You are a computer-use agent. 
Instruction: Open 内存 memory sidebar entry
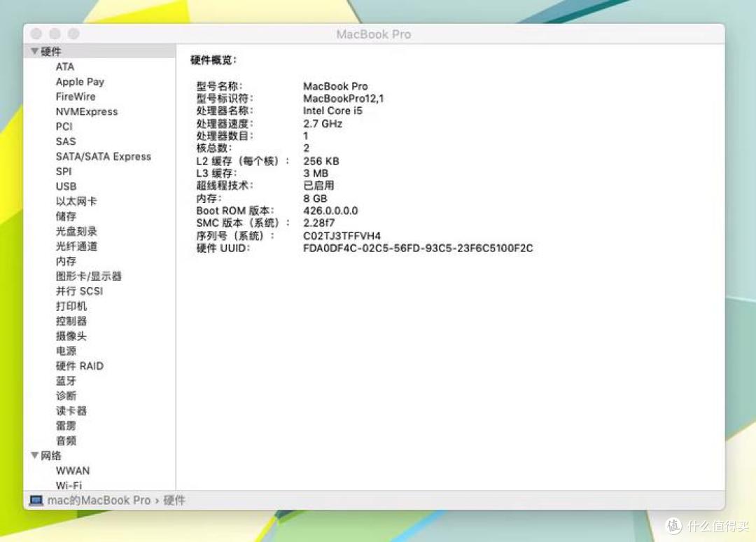click(x=66, y=261)
